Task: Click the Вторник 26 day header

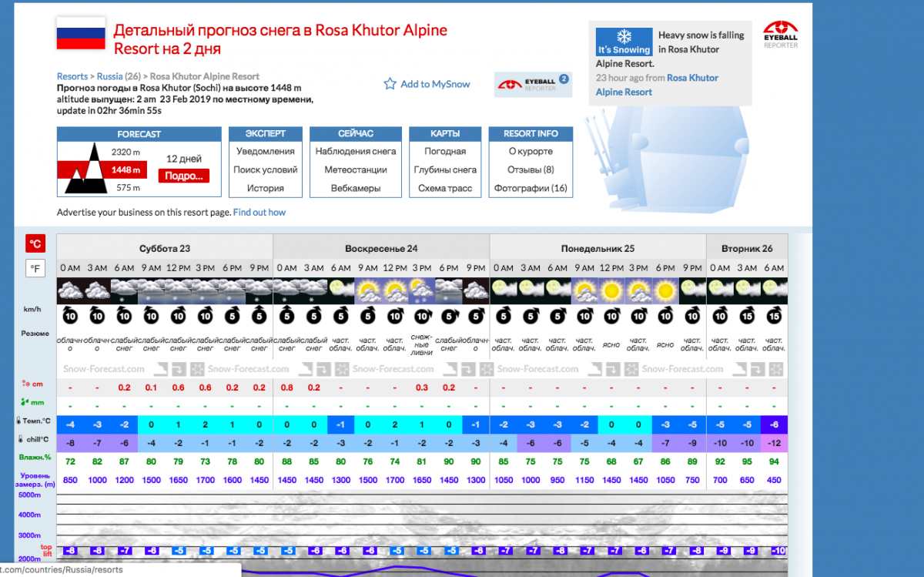Action: (x=747, y=248)
